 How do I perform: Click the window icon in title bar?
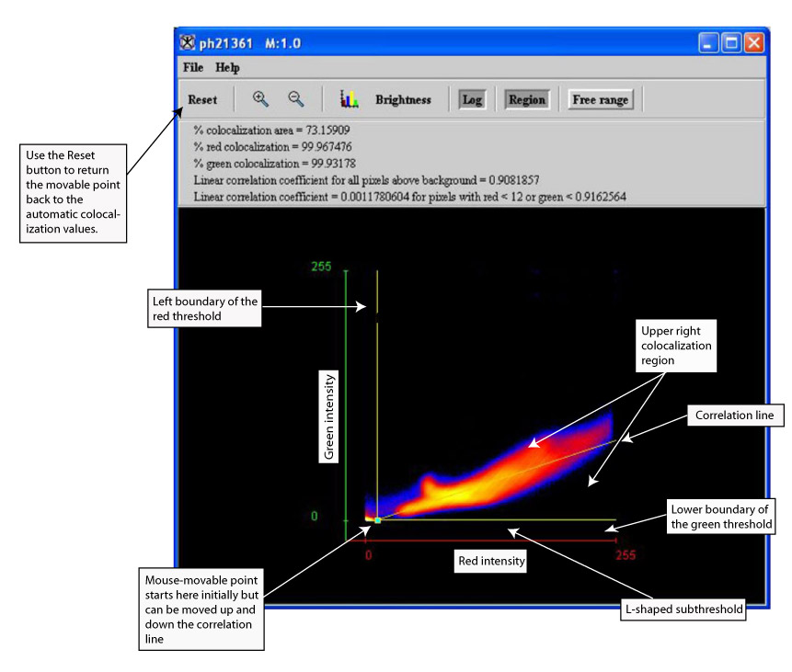pyautogui.click(x=188, y=43)
